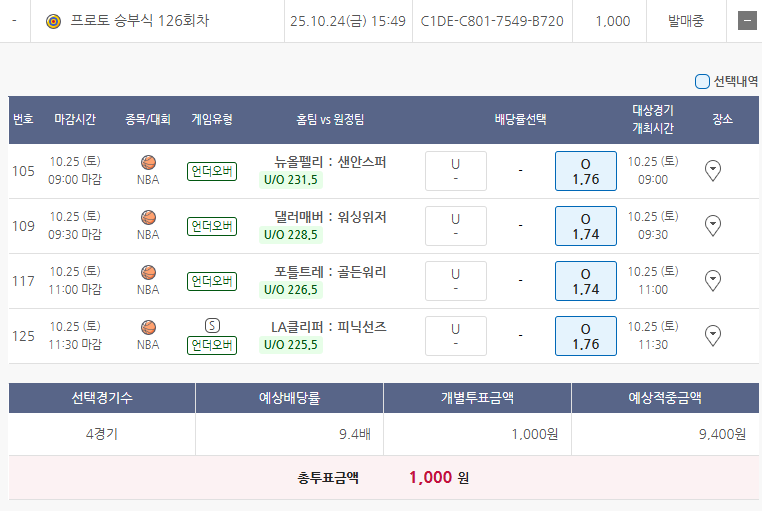Screen dimensions: 762x511
Task: Click the 언더오버 badge on game 109
Action: (212, 226)
